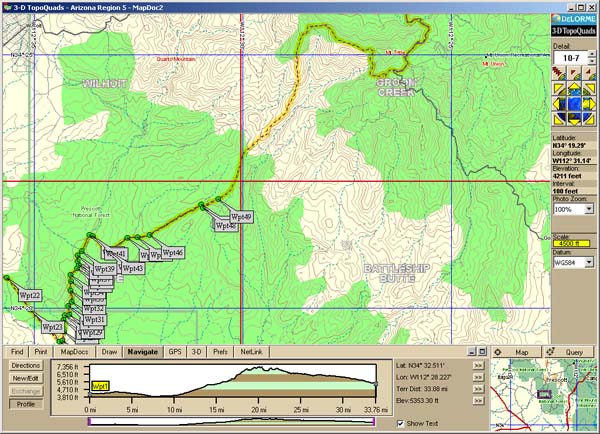This screenshot has height=434, width=600.
Task: Minimize the bottom tab panel
Action: (x=472, y=351)
